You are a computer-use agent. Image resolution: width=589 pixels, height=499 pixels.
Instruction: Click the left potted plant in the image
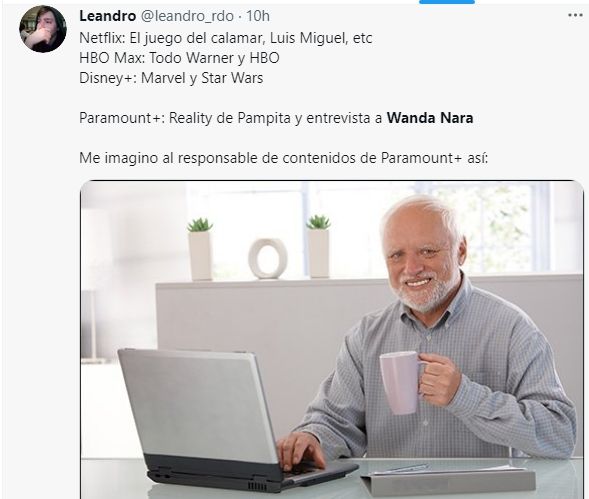tap(200, 249)
